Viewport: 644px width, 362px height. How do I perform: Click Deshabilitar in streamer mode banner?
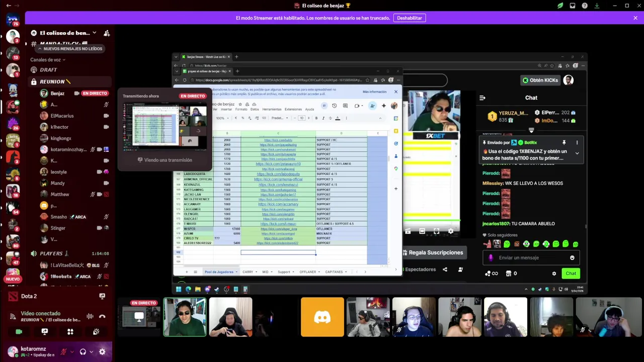(x=410, y=18)
